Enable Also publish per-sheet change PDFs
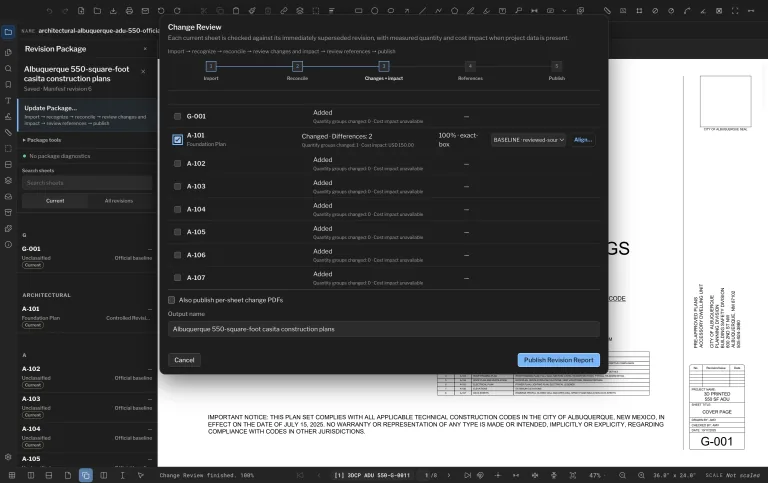Image resolution: width=768 pixels, height=483 pixels. coord(171,300)
